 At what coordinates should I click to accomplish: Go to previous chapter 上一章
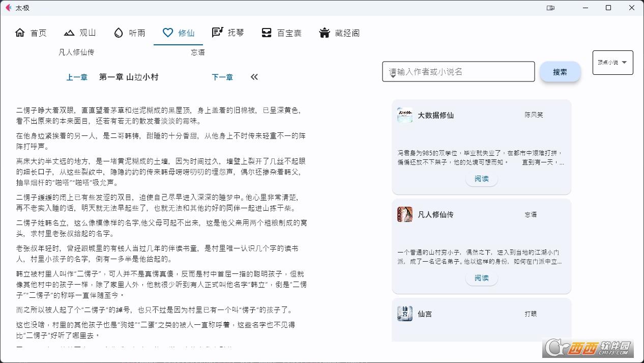(x=77, y=77)
